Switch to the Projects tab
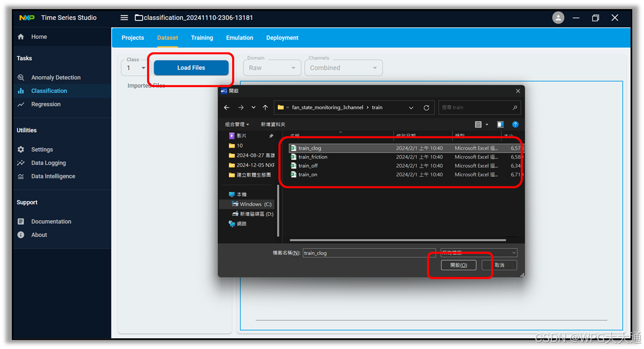The width and height of the screenshot is (644, 349). click(132, 38)
